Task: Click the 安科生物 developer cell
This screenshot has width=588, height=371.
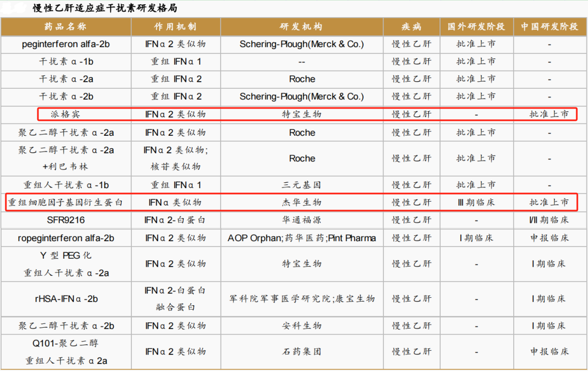Action: [x=302, y=326]
